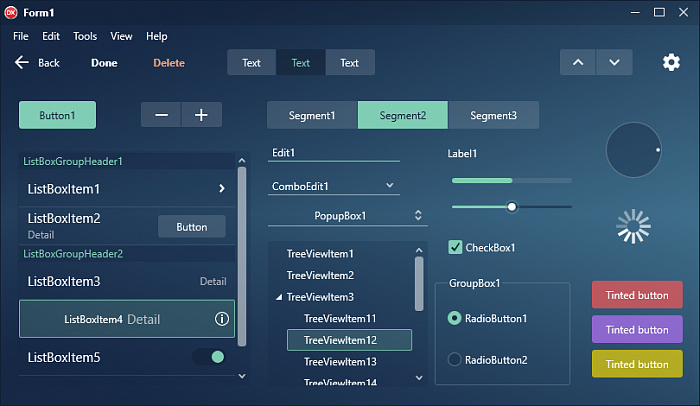Click the Back arrow icon
Screen dimensions: 700x406
point(22,63)
